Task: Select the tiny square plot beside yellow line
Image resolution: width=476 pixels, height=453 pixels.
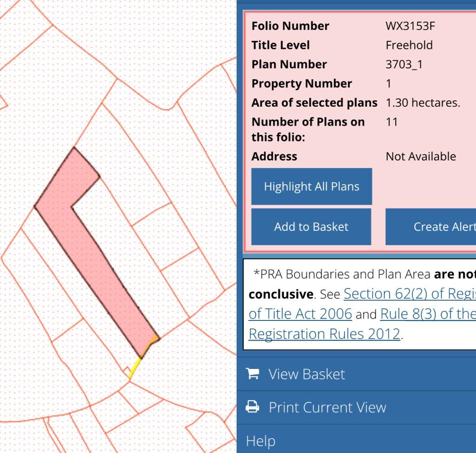Action: [126, 372]
